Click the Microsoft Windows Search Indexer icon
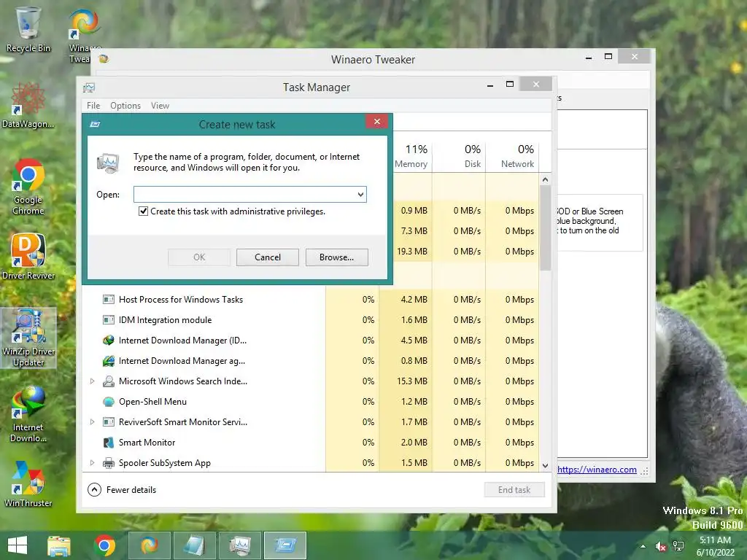The width and height of the screenshot is (747, 560). [109, 381]
